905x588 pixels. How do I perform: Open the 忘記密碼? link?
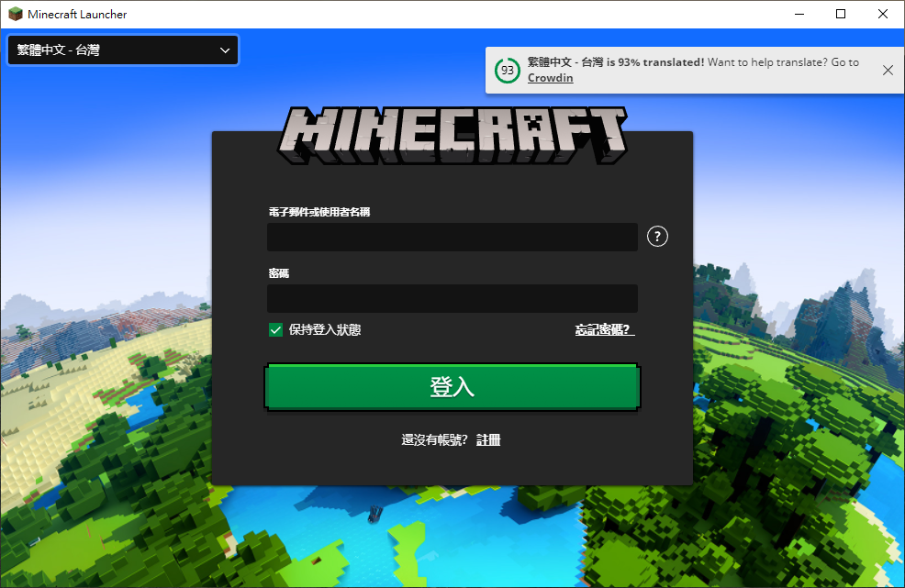605,330
